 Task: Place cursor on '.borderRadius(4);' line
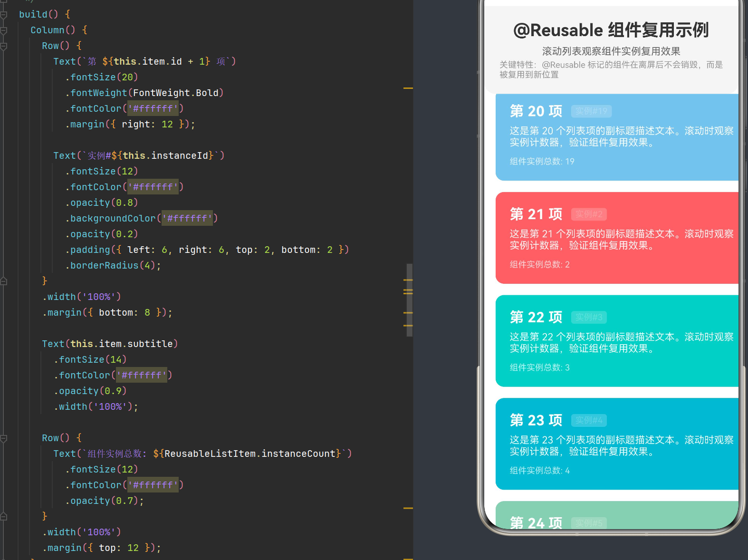113,266
